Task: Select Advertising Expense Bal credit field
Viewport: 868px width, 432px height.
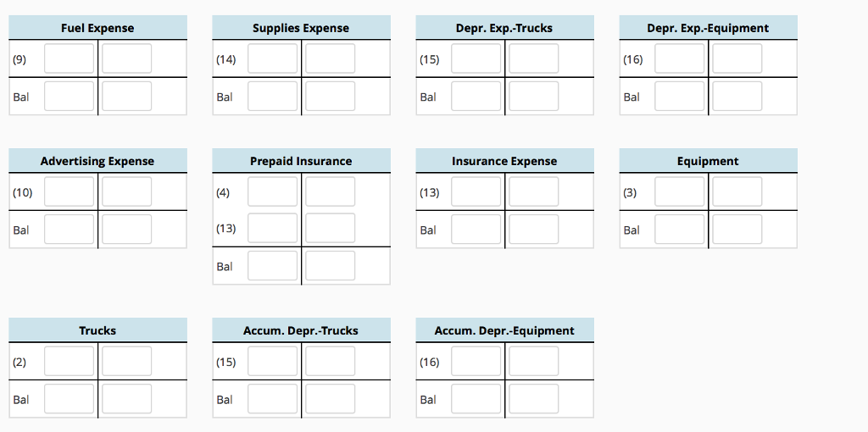Action: 127,229
